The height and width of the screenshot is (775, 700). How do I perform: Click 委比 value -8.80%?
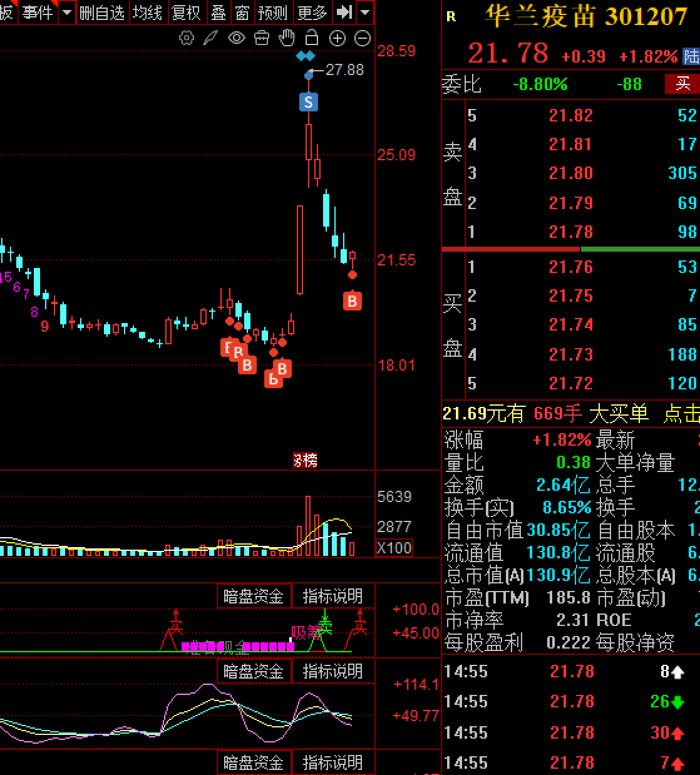click(540, 84)
